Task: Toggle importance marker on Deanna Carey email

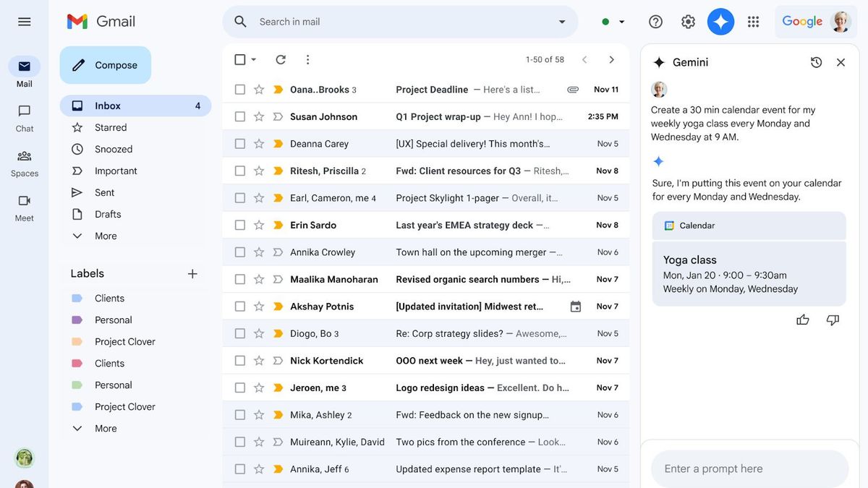Action: coord(278,144)
